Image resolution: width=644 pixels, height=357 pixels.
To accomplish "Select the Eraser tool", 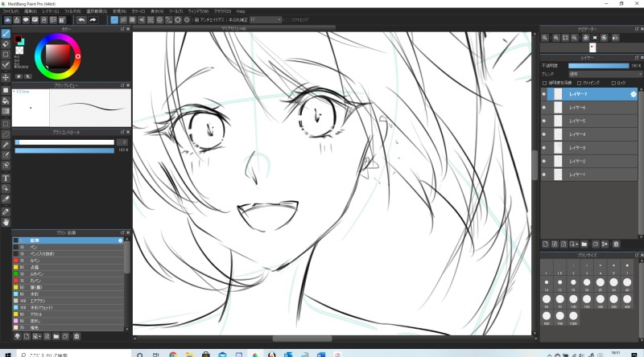I will [6, 44].
